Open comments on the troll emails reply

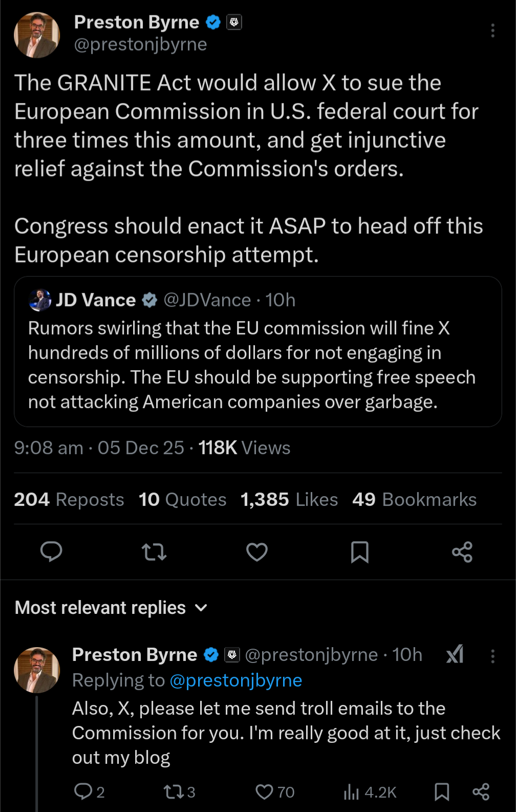pos(83,792)
